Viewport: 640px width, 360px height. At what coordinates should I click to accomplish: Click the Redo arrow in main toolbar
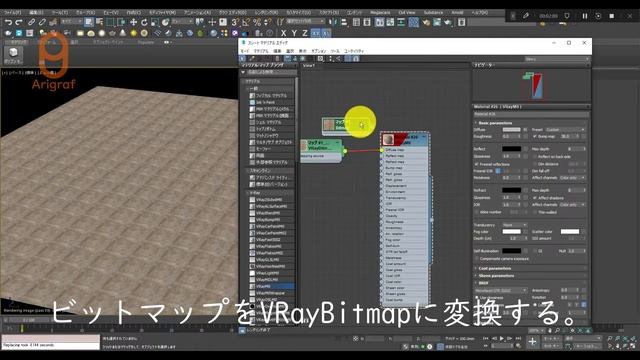[19, 22]
